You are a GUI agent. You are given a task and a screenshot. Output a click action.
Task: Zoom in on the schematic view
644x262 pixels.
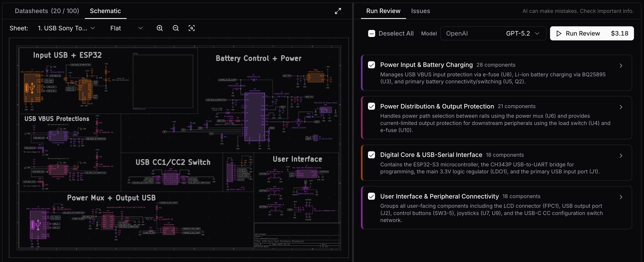click(x=160, y=28)
